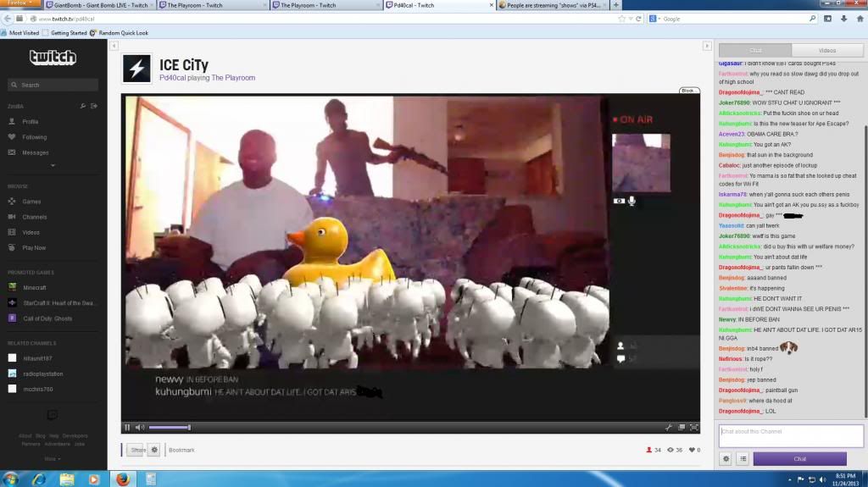
Task: Click the Block label above video
Action: (688, 91)
